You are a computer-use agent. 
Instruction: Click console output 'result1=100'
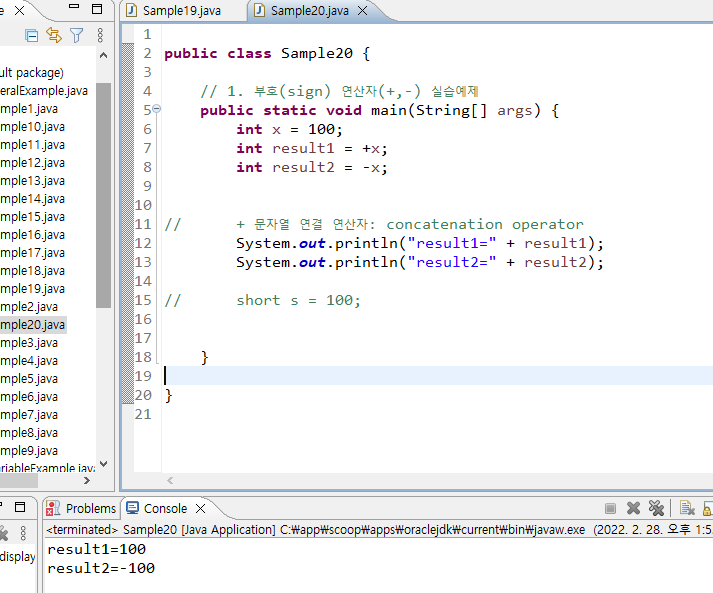tap(96, 549)
